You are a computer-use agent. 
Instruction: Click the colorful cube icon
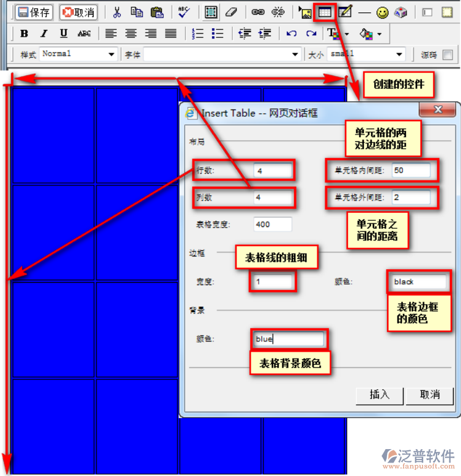tap(400, 12)
